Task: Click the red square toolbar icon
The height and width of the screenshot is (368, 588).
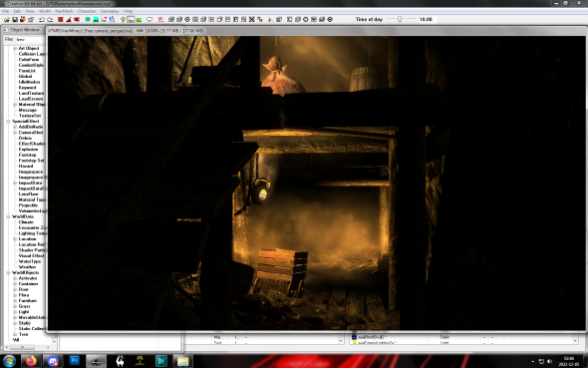Action: pyautogui.click(x=61, y=19)
